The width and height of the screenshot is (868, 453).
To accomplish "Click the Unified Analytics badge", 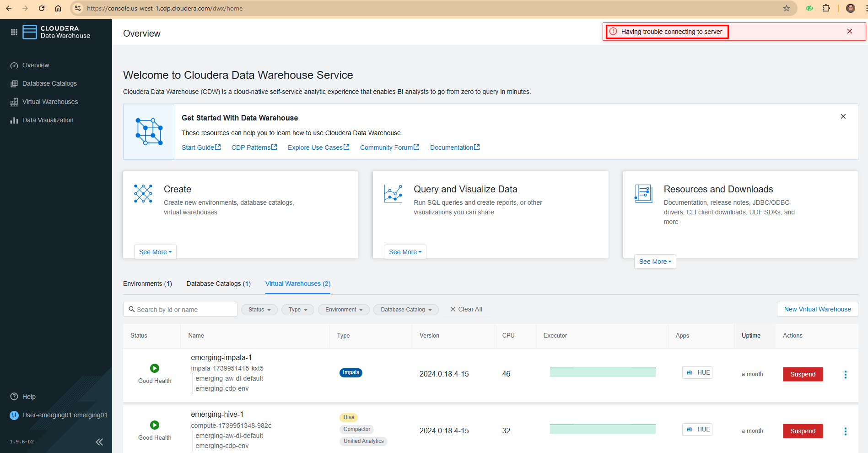I will tap(364, 441).
